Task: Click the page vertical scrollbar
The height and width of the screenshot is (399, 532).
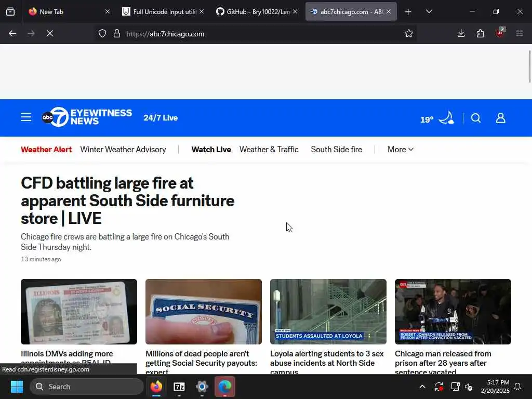Action: tap(530, 66)
